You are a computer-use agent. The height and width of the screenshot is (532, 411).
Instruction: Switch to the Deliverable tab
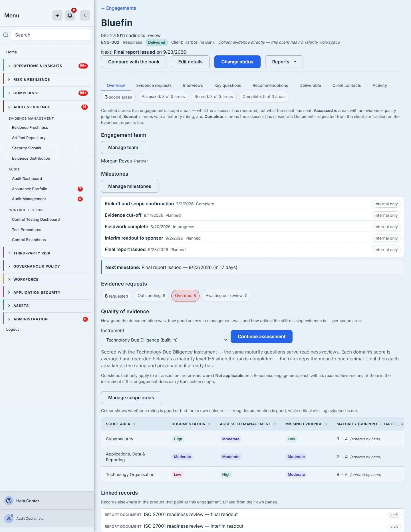(310, 85)
